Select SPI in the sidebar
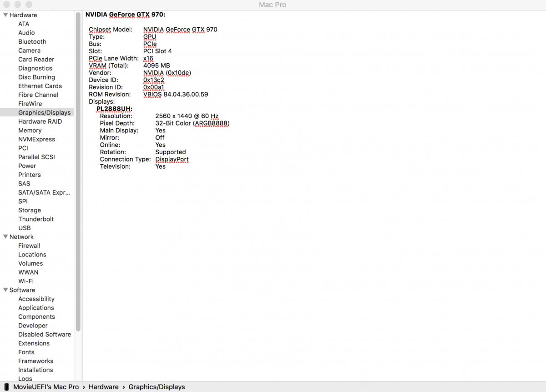The height and width of the screenshot is (392, 546). (23, 201)
